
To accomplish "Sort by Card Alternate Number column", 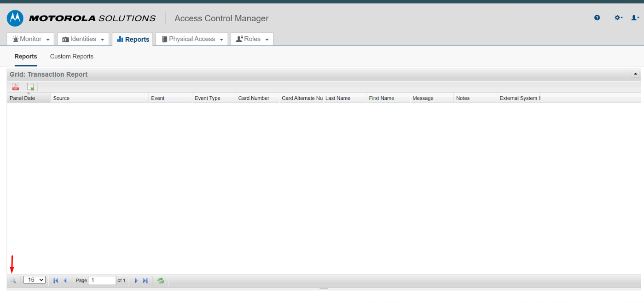I will pos(301,98).
